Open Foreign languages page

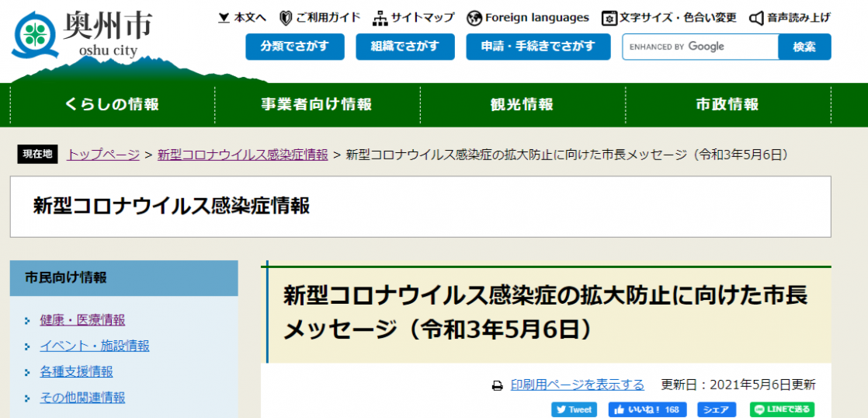tap(528, 18)
